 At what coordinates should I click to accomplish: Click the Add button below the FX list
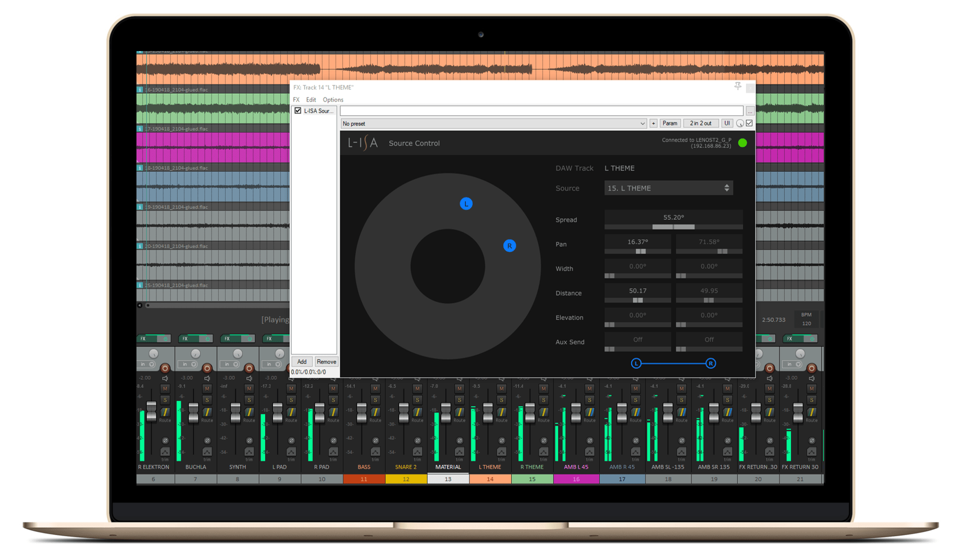point(302,362)
